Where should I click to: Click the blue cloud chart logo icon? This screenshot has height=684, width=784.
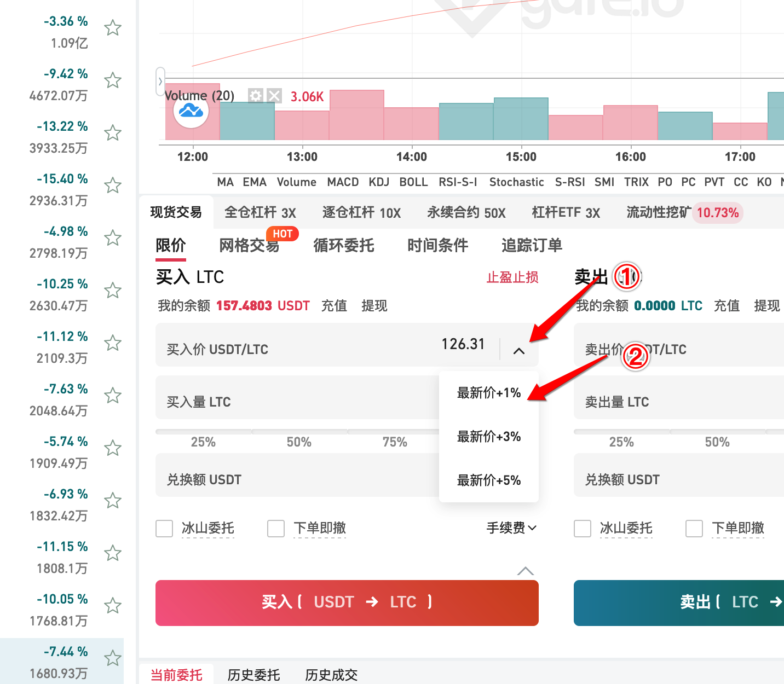point(191,111)
